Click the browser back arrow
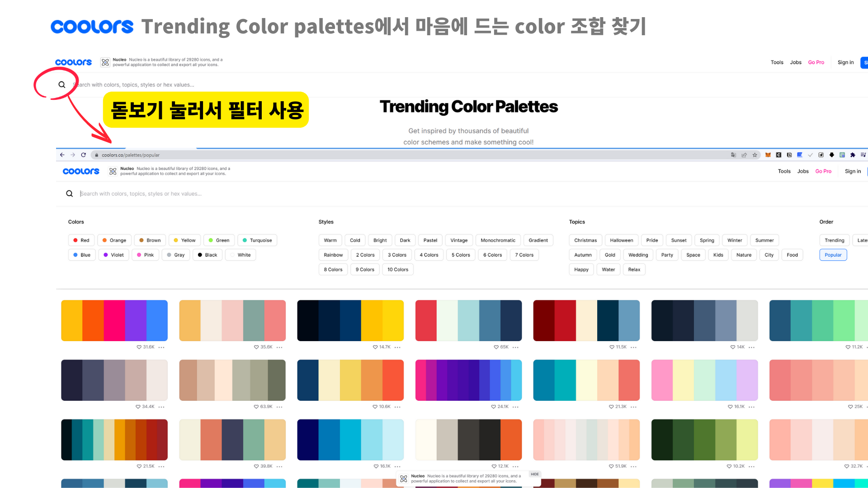This screenshot has height=488, width=868. point(62,155)
